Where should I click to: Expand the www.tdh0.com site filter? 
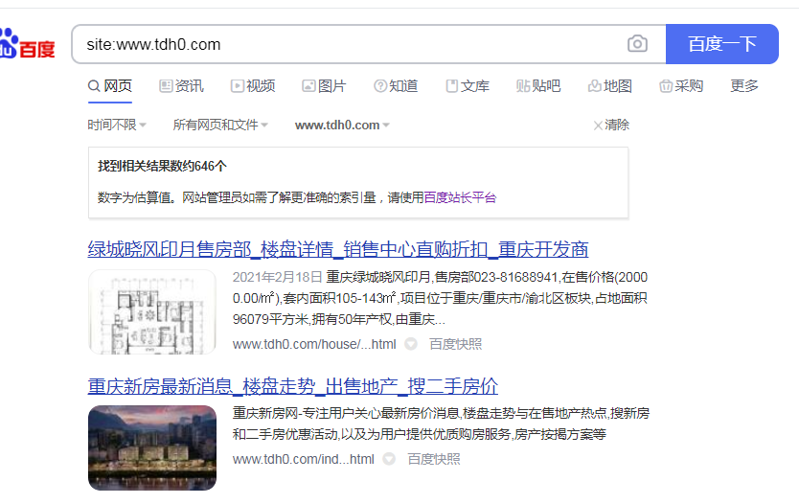pyautogui.click(x=342, y=125)
